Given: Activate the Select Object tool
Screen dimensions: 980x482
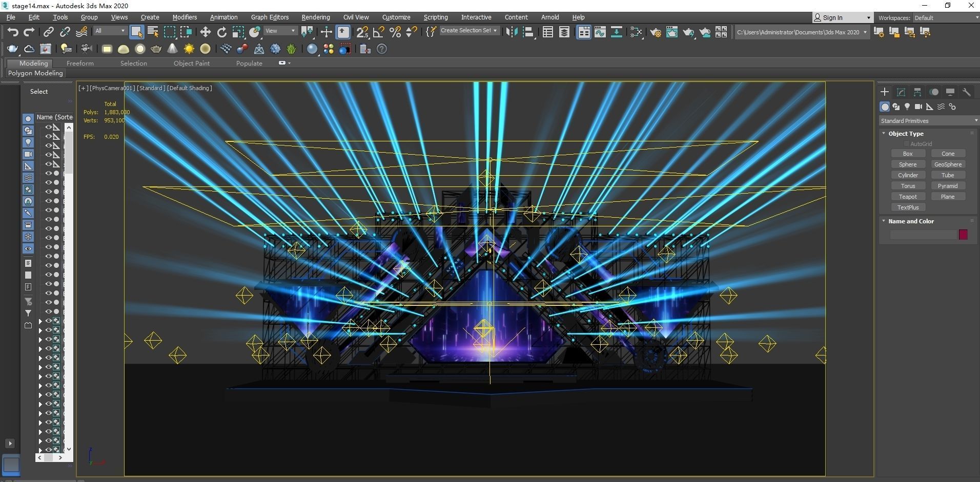Looking at the screenshot, I should [x=136, y=32].
